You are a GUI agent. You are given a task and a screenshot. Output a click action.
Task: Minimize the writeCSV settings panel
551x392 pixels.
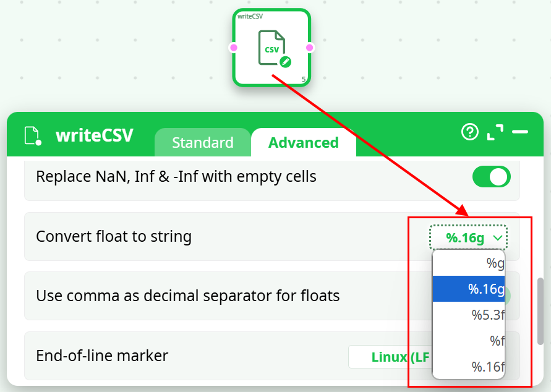520,132
